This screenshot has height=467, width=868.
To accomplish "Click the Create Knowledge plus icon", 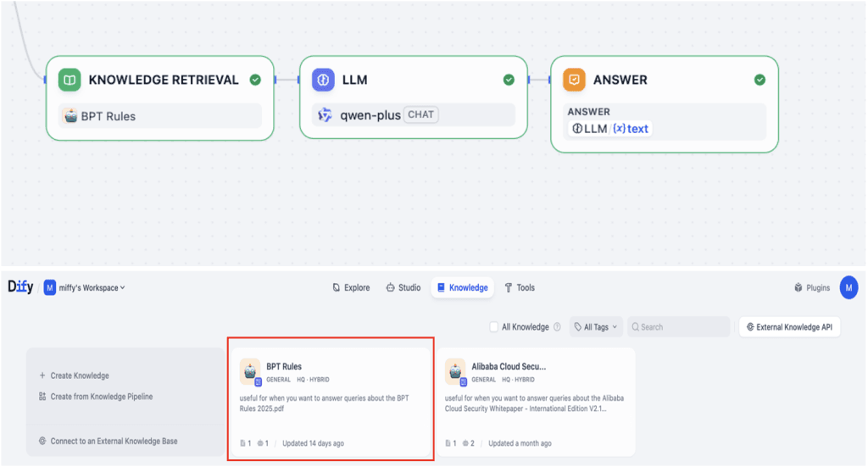I will point(42,375).
